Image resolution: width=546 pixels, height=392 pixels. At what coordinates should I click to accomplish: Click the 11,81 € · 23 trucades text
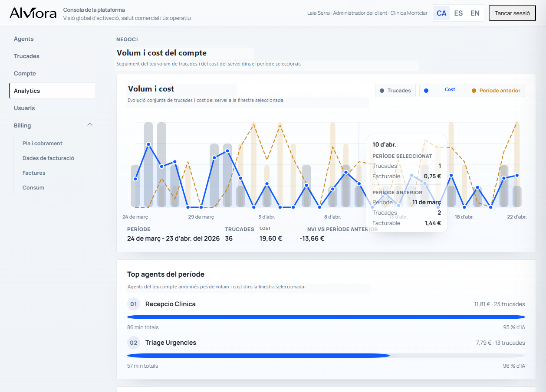point(500,304)
